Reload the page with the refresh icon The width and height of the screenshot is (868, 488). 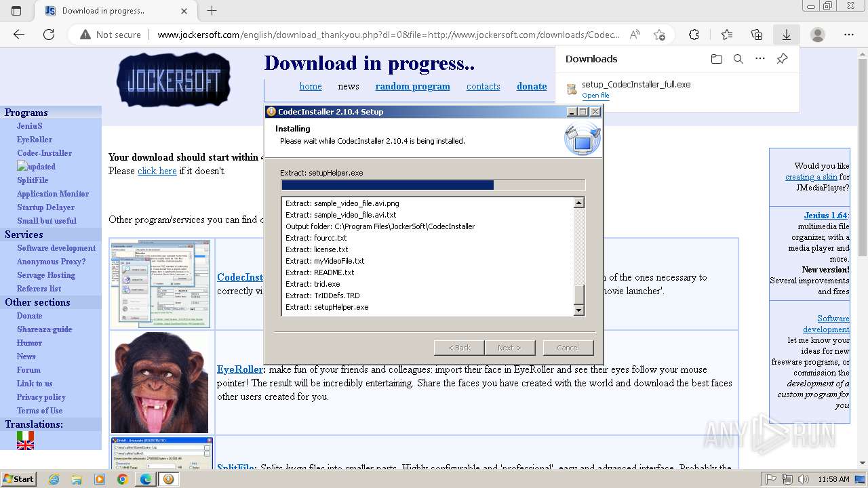coord(49,35)
